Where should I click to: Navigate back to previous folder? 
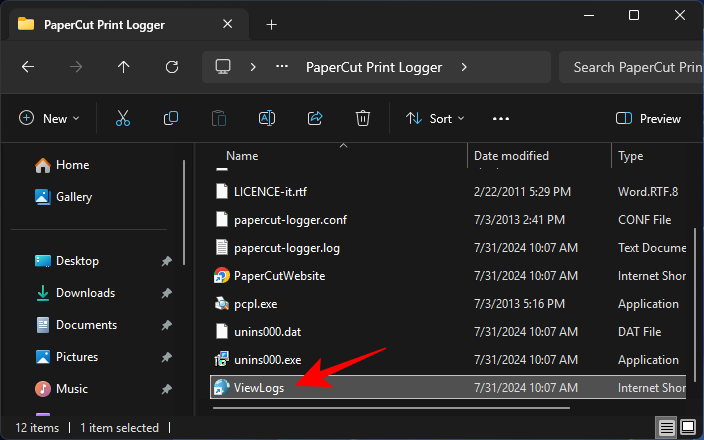(28, 67)
